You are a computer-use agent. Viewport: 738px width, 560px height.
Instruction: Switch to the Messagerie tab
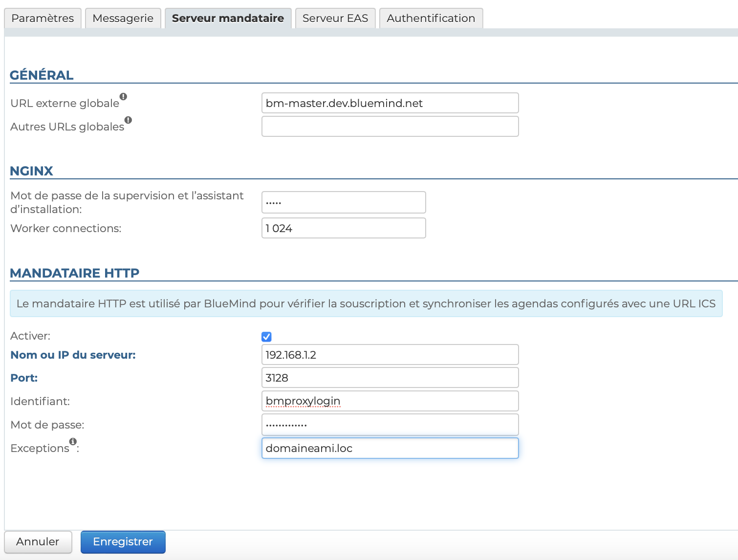[x=123, y=19]
